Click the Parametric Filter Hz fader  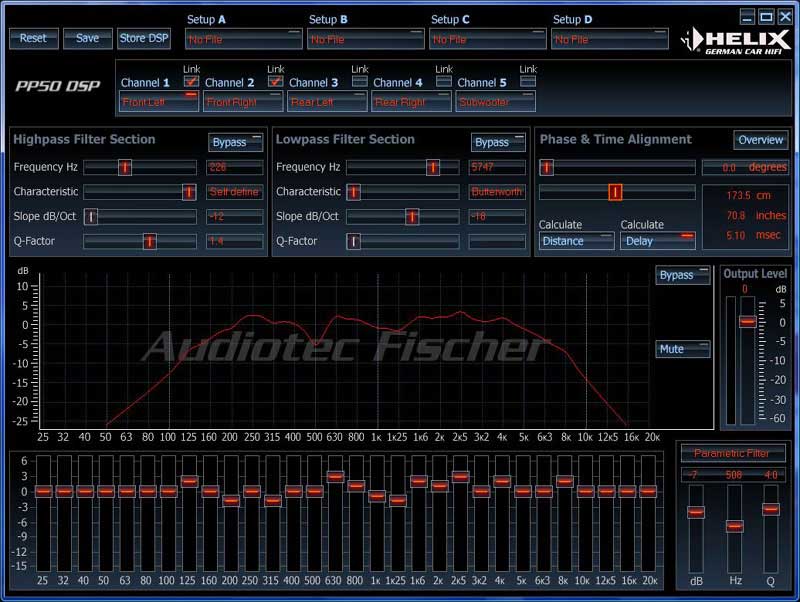point(735,526)
